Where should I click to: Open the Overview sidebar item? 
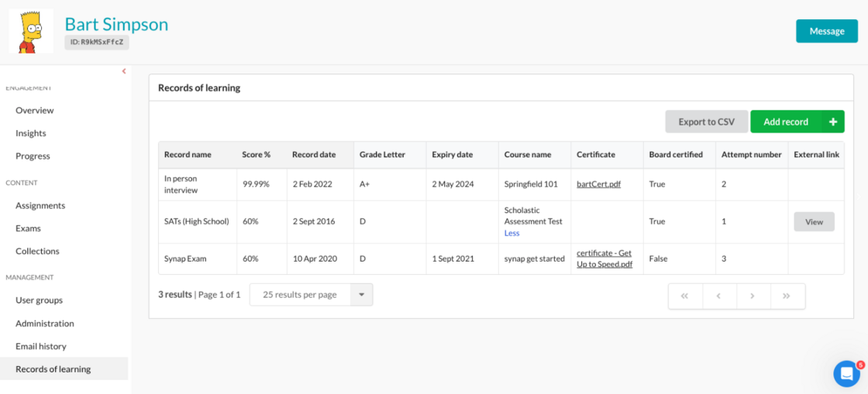coord(35,110)
